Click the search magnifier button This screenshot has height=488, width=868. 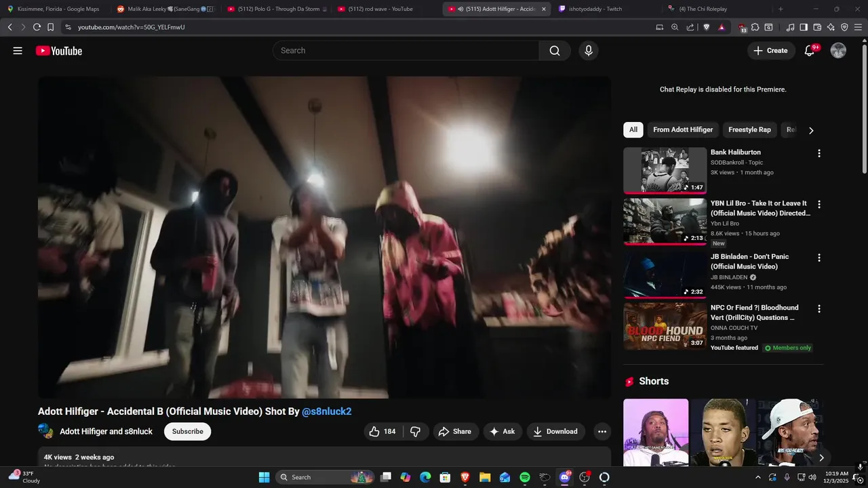[555, 51]
